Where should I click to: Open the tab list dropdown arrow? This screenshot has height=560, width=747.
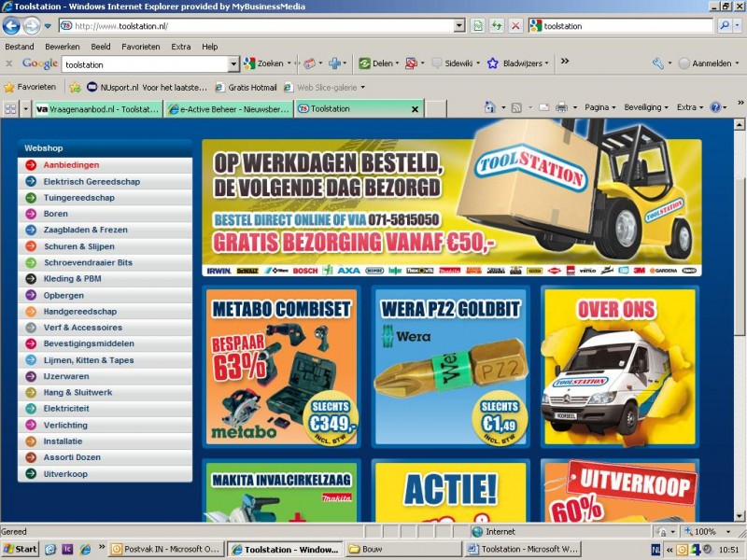point(26,109)
